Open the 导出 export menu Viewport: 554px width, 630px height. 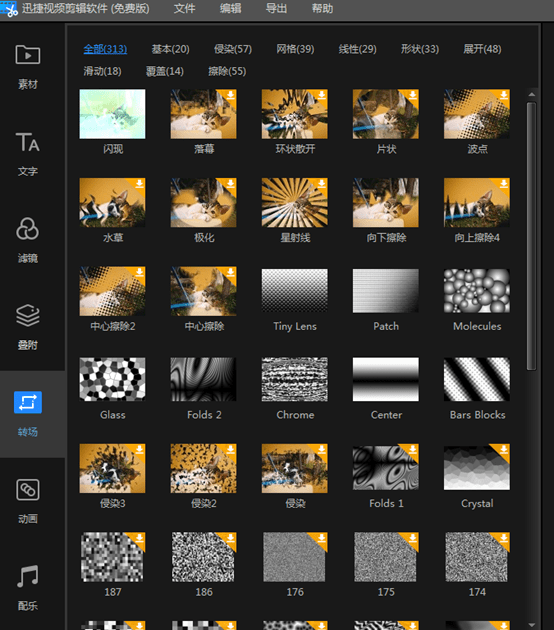coord(276,8)
